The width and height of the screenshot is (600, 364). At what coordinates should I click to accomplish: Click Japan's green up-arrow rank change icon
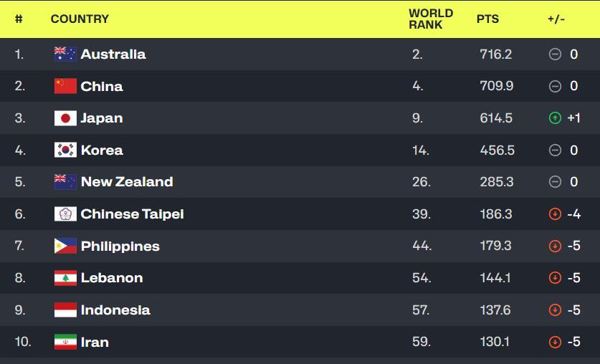pos(555,118)
